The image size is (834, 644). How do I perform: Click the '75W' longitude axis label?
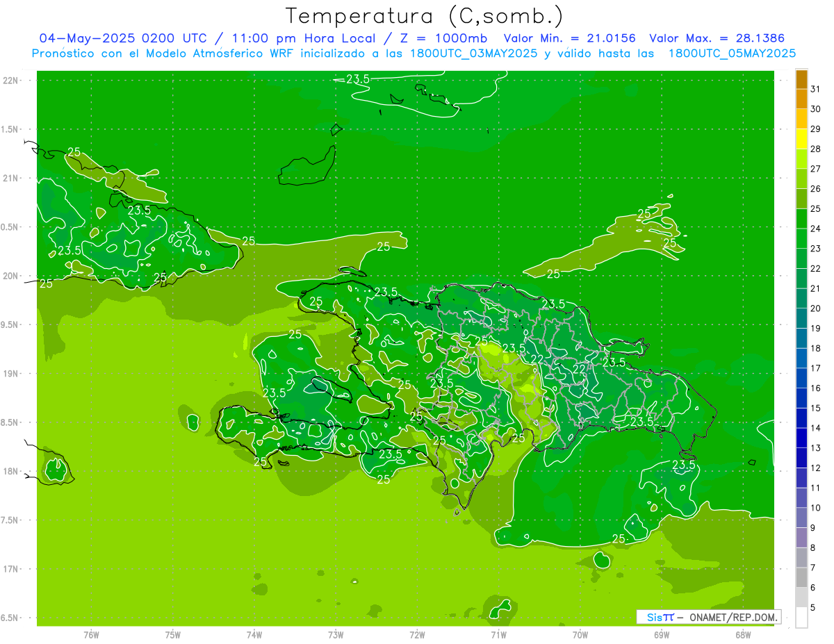point(173,635)
